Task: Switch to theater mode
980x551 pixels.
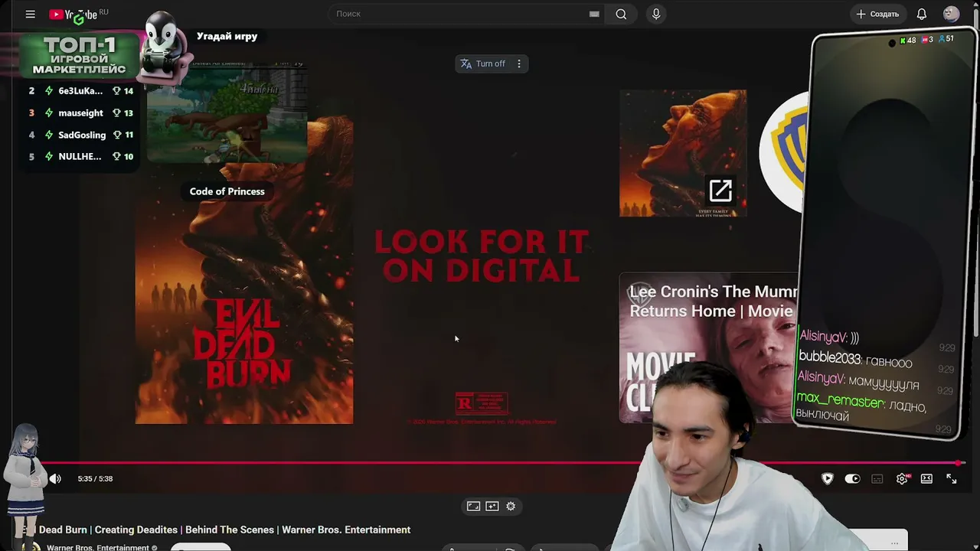Action: [926, 479]
